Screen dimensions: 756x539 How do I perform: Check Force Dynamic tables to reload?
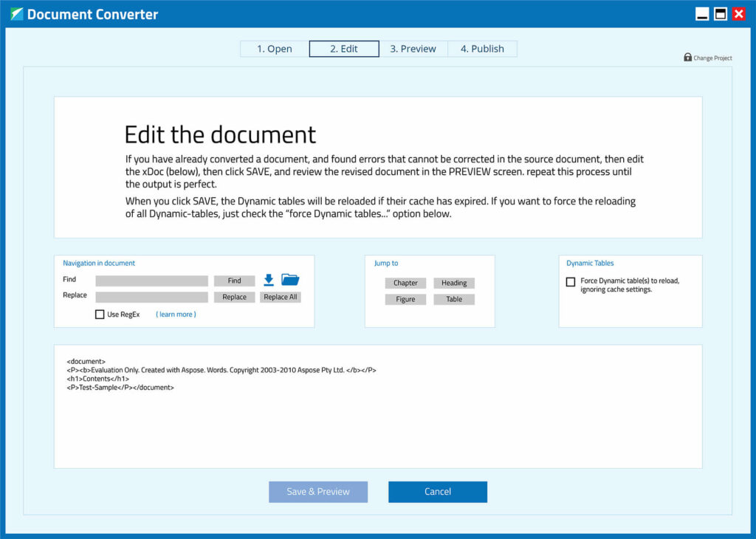(570, 281)
